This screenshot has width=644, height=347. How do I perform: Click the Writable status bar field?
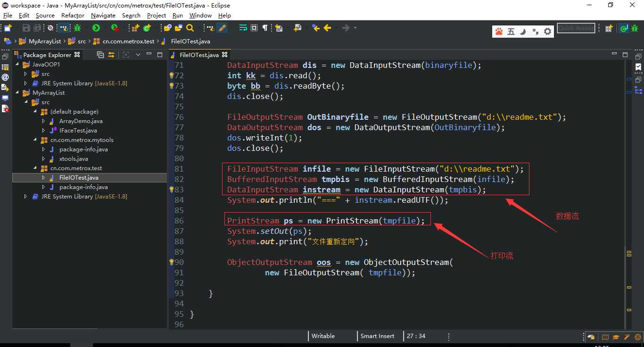[x=323, y=336]
